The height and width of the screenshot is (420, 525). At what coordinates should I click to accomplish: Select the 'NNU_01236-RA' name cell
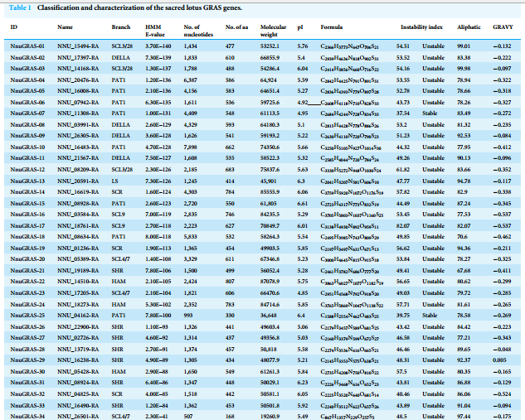click(78, 249)
